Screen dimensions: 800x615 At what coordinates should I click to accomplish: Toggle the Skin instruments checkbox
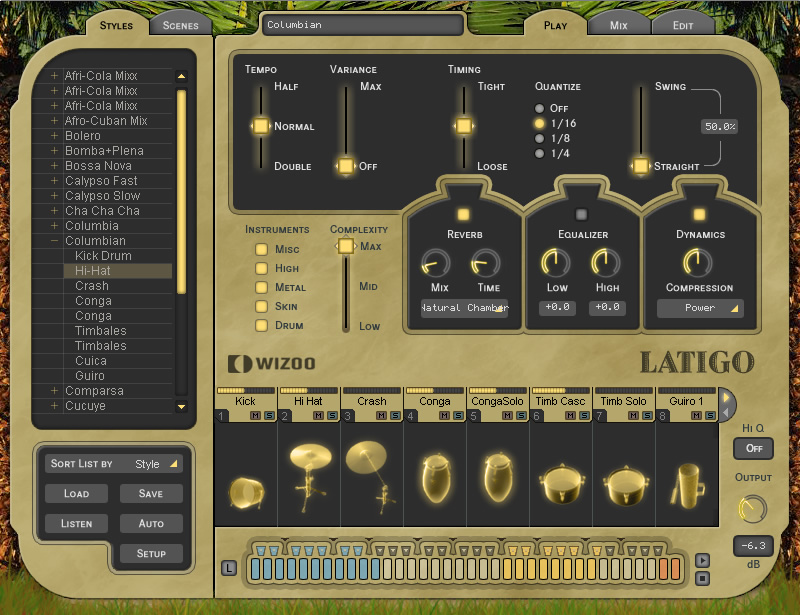point(261,306)
